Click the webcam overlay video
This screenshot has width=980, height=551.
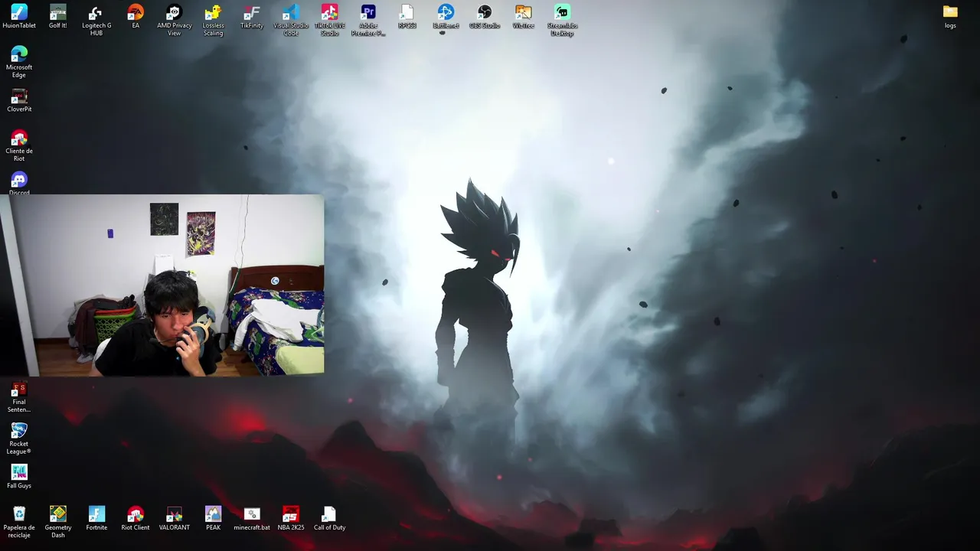point(162,285)
